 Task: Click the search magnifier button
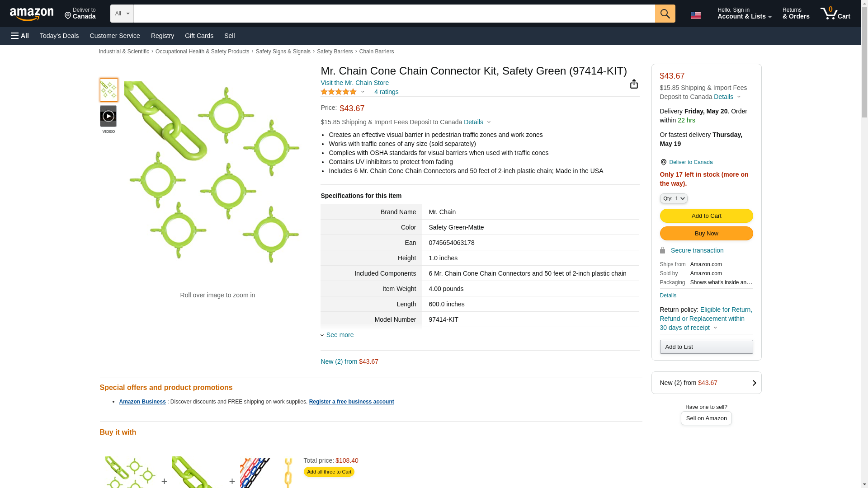tap(665, 14)
